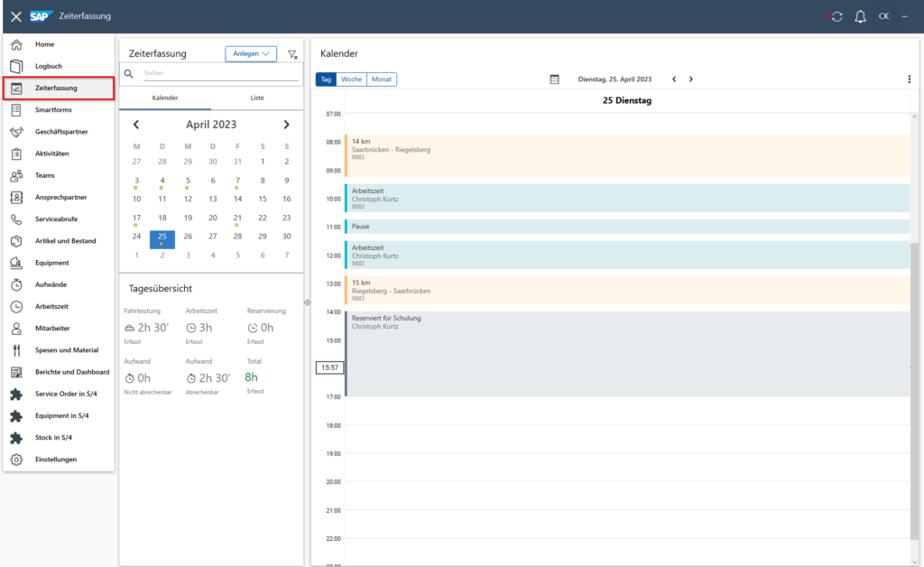This screenshot has height=567, width=924.
Task: Select the Tag view toggle
Action: [x=327, y=79]
